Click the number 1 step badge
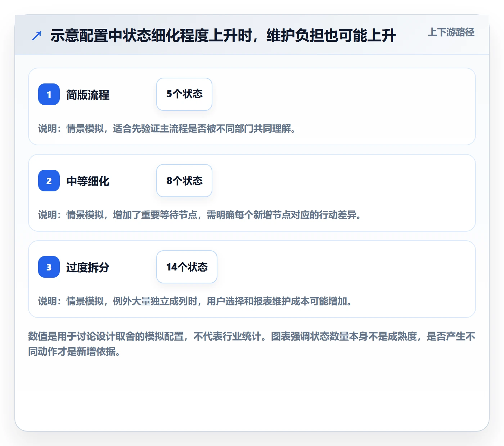The width and height of the screenshot is (504, 446). point(49,94)
